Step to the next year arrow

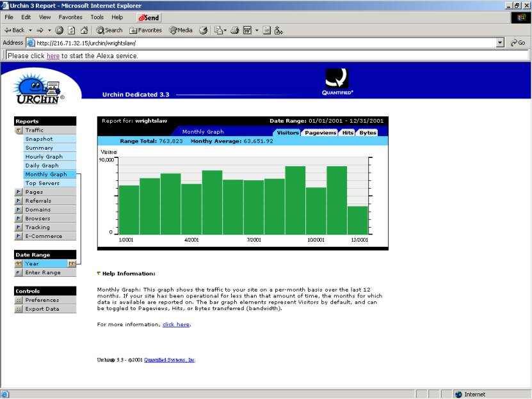[x=72, y=263]
